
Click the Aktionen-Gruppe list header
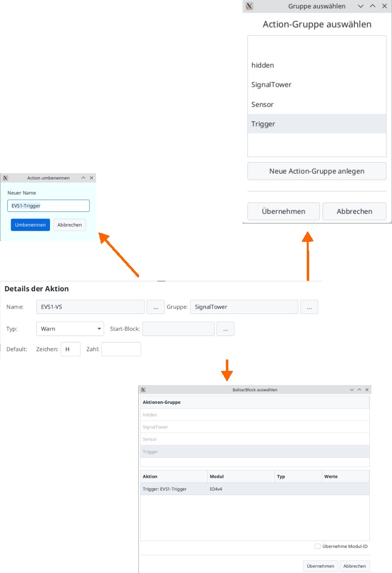pyautogui.click(x=255, y=402)
